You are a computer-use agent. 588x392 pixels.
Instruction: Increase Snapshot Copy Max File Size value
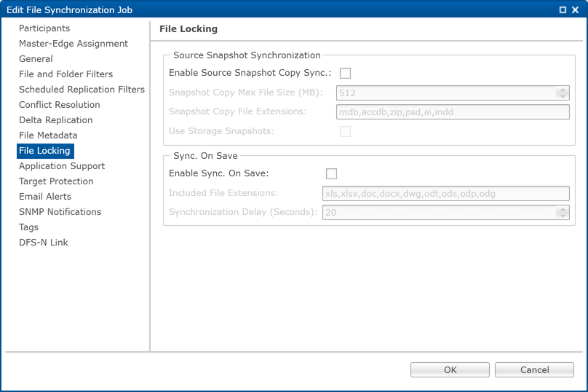(563, 90)
